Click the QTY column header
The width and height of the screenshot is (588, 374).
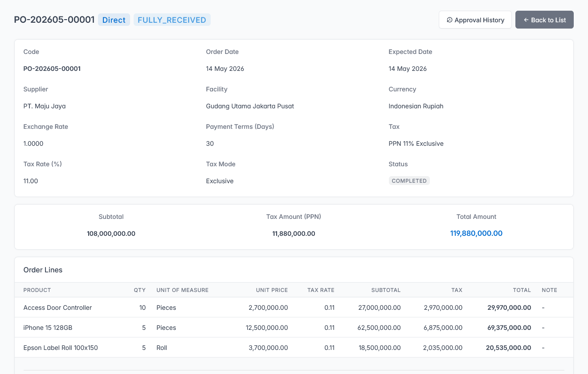coord(140,290)
